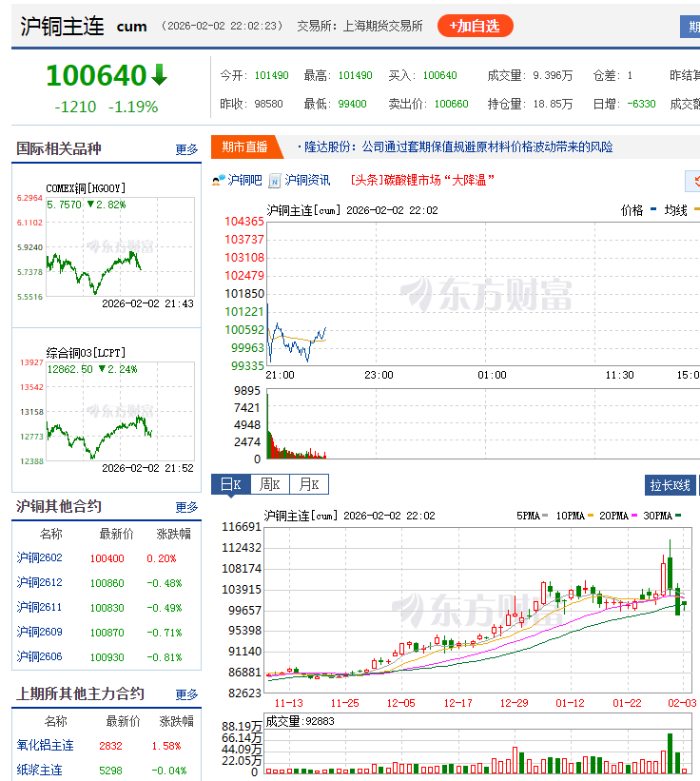Click the 30PMA legend color marker

678,516
